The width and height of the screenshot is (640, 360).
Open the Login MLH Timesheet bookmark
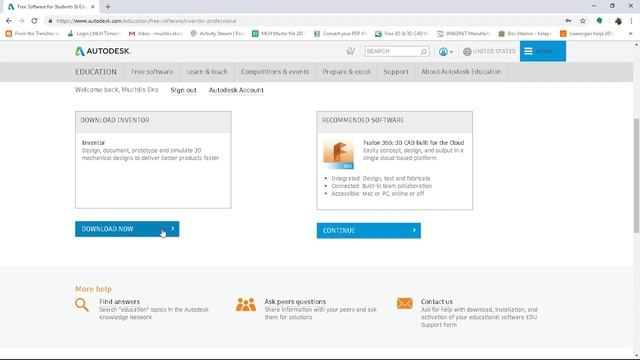[94, 33]
